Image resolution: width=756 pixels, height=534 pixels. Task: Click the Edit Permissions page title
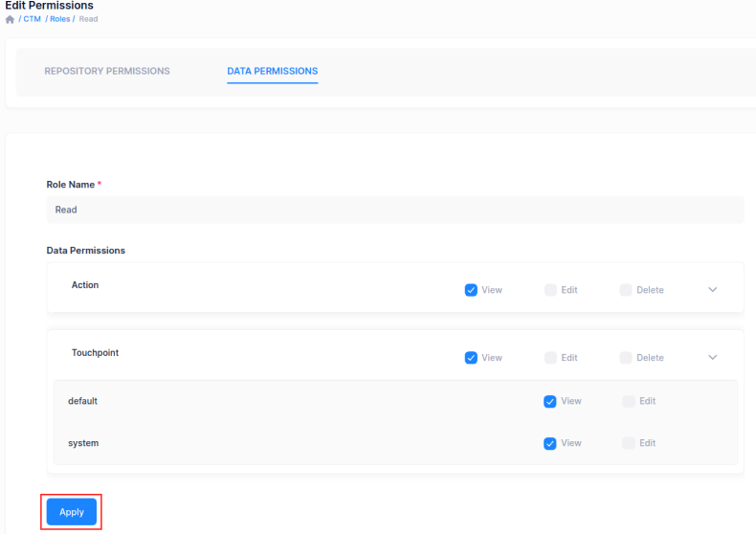coord(49,6)
